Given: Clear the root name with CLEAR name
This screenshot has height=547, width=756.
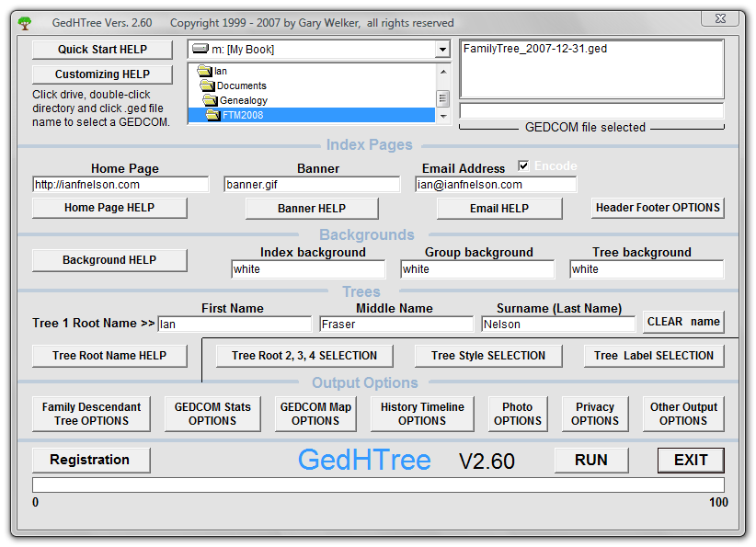Looking at the screenshot, I should [x=683, y=322].
